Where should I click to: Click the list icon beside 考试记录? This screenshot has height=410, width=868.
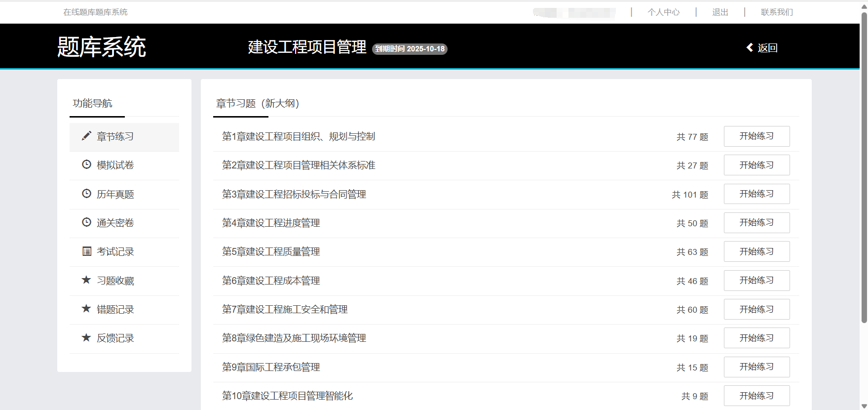(x=86, y=251)
